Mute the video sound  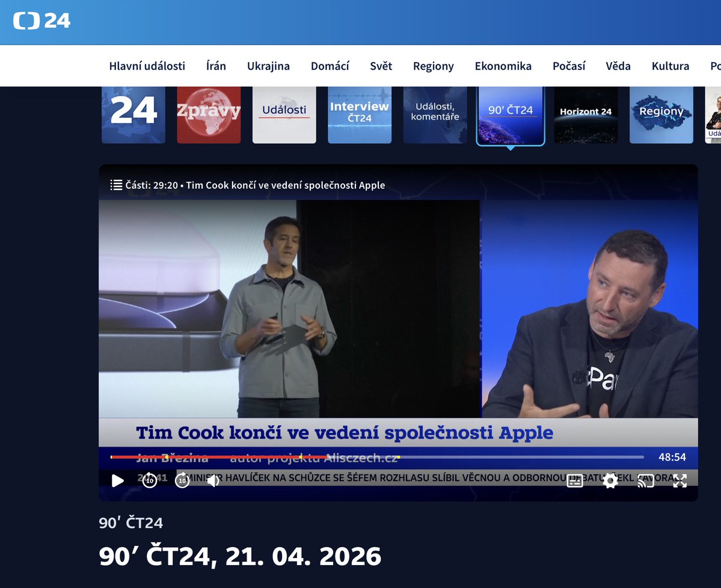[x=213, y=481]
